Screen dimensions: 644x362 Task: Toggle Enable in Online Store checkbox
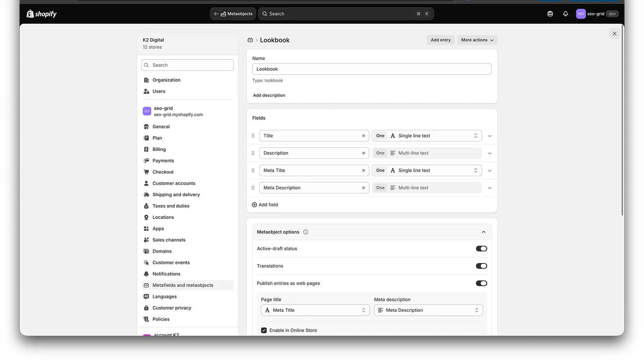264,330
